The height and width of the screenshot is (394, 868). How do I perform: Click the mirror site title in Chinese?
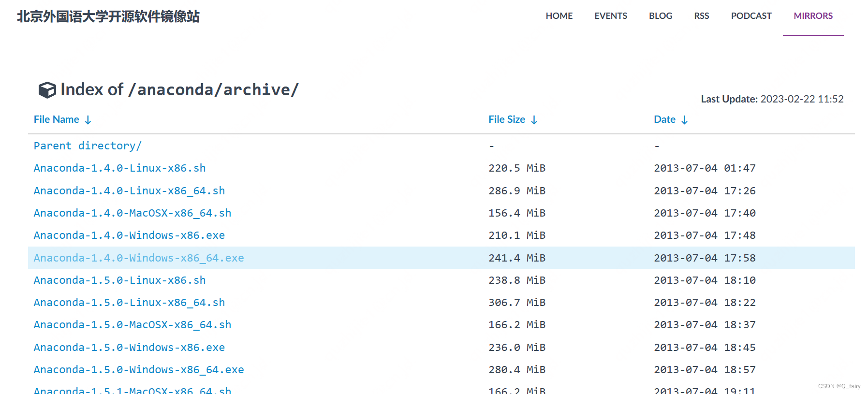pos(108,16)
